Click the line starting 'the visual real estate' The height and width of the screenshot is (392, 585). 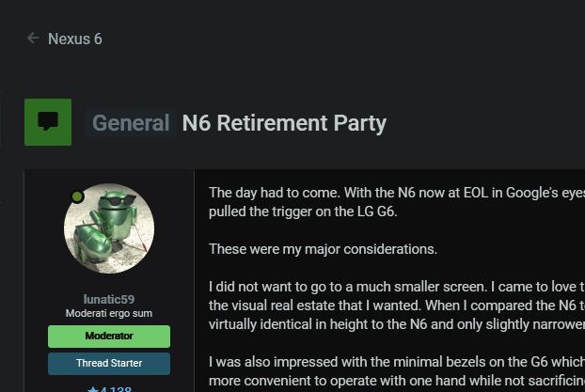397,306
